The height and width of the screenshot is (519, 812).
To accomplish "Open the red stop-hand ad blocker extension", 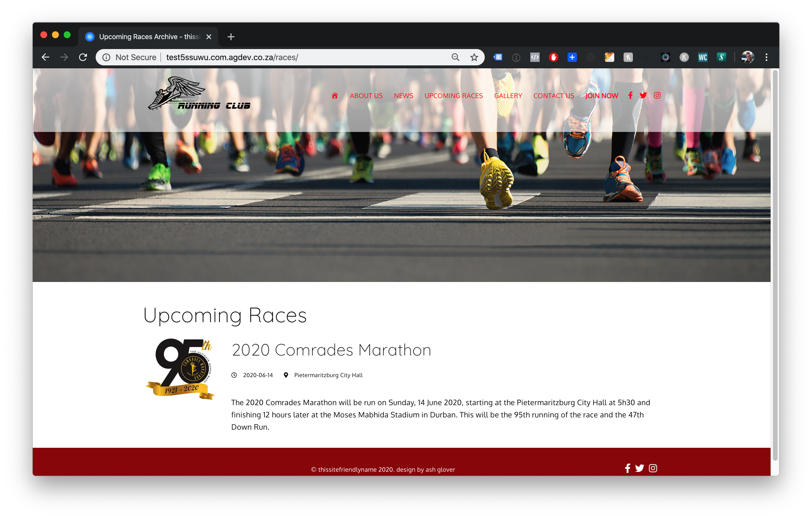I will click(x=553, y=58).
